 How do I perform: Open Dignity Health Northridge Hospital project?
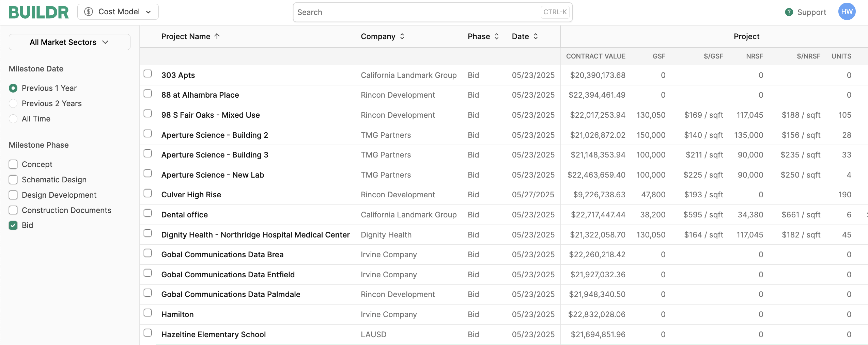[x=255, y=235]
